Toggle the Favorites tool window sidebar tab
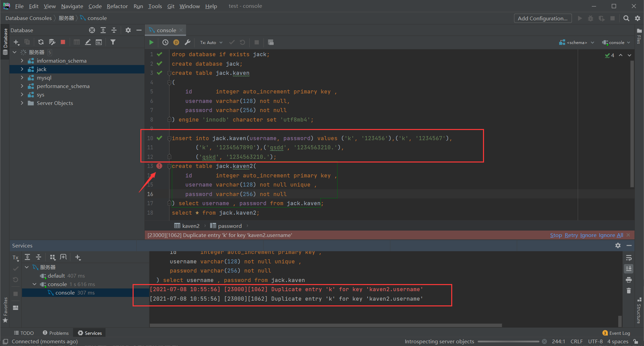 (x=5, y=310)
